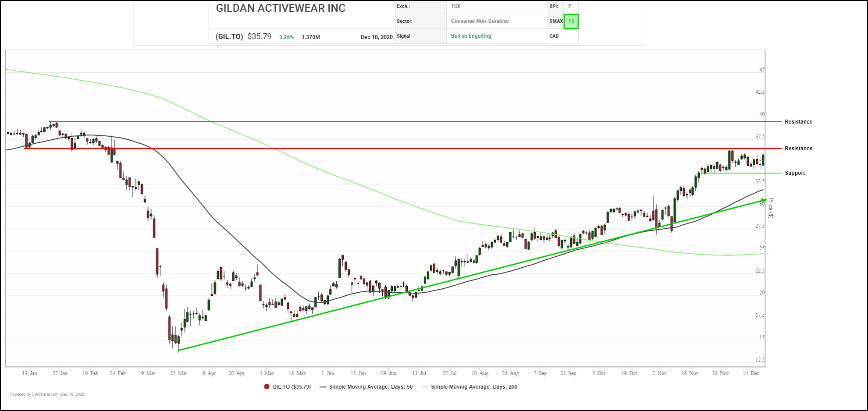Click the 3.26% percent change value
Viewport: 868px width, 411px height.
(286, 37)
